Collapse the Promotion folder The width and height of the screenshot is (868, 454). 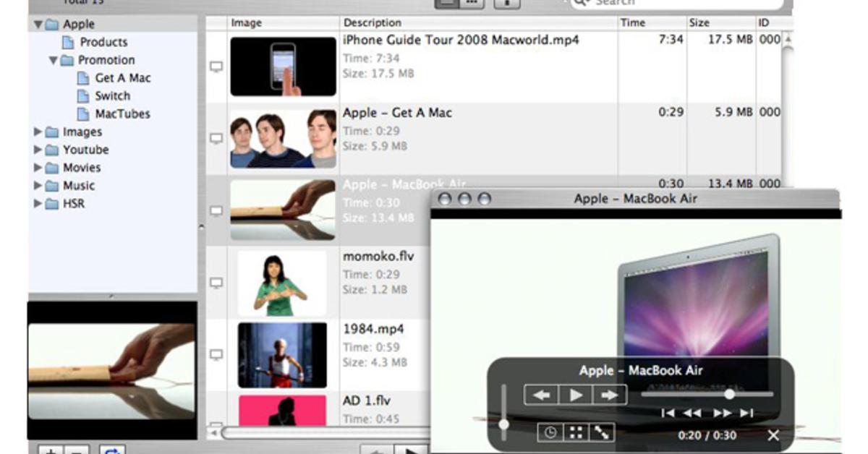tap(54, 60)
